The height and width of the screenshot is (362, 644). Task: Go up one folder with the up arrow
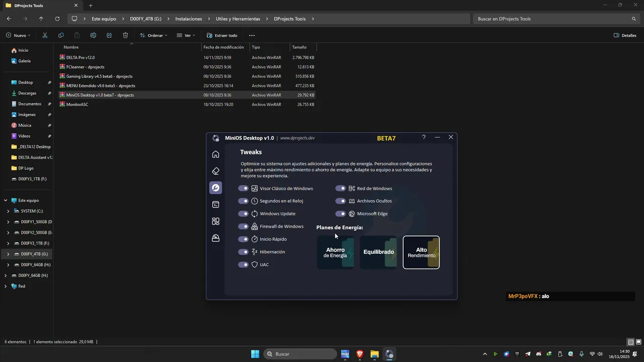41,19
